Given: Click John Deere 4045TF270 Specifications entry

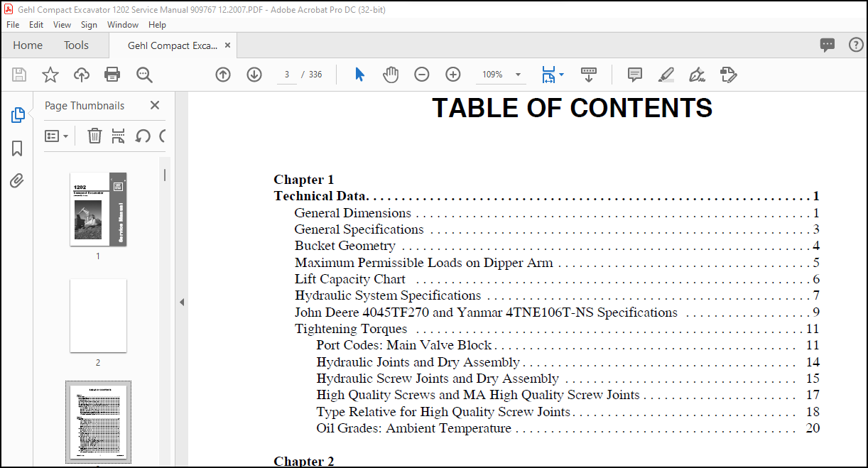Looking at the screenshot, I should point(557,312).
